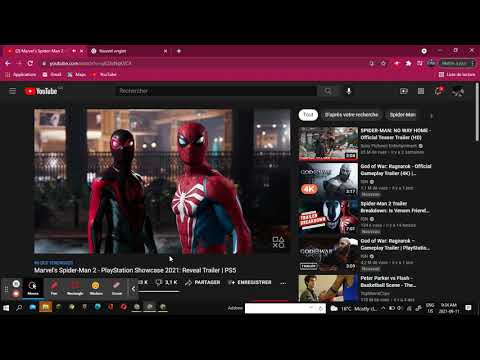Open the Applications bookmarks shortcut
The width and height of the screenshot is (480, 360).
pyautogui.click(x=21, y=75)
